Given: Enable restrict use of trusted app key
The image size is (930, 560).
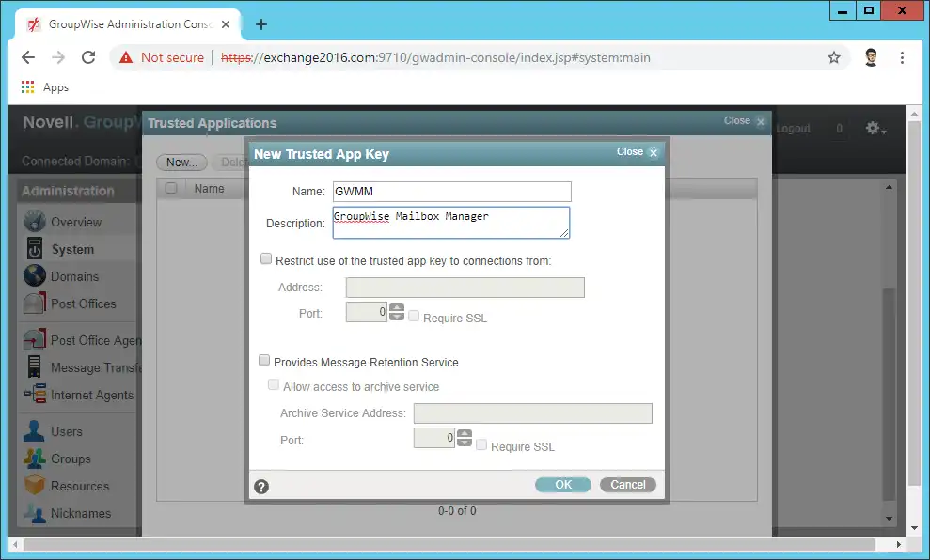Looking at the screenshot, I should click(266, 259).
